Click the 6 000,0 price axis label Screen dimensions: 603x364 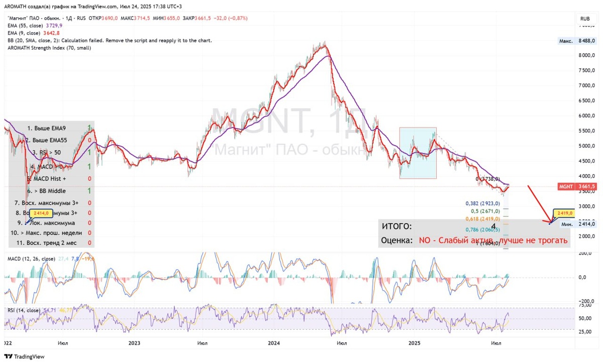(x=587, y=115)
